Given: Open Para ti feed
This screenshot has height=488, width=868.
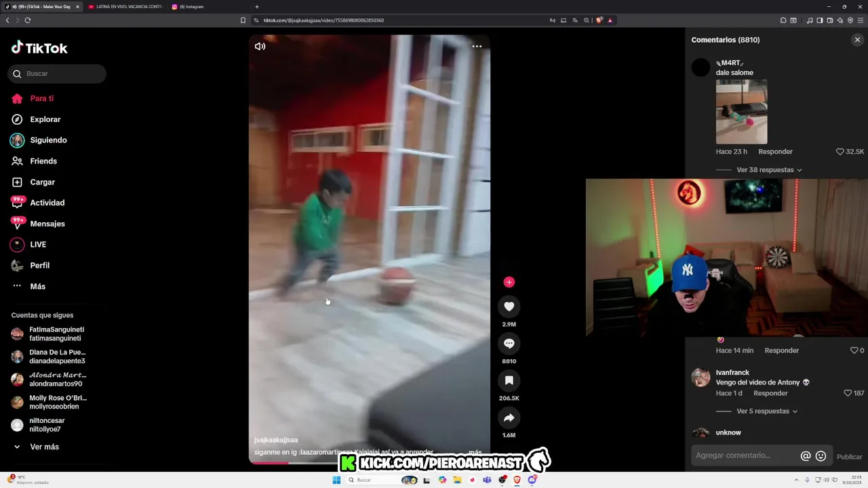Looking at the screenshot, I should pyautogui.click(x=33, y=98).
